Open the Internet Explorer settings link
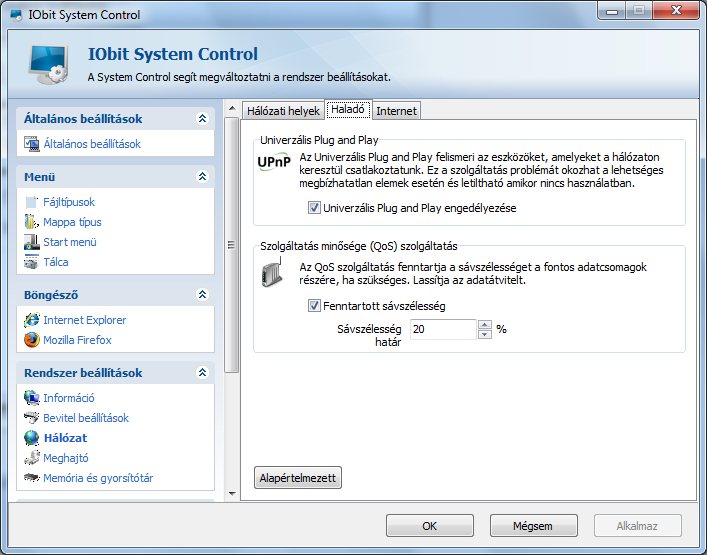 coord(85,320)
